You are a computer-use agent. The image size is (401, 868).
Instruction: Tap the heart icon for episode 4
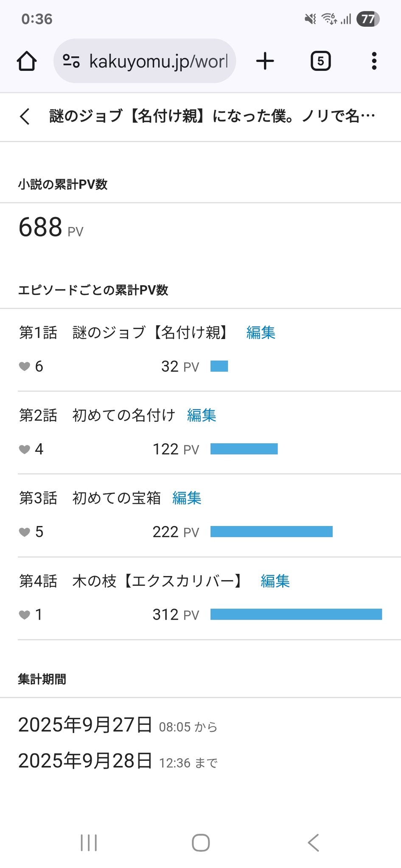click(x=25, y=615)
